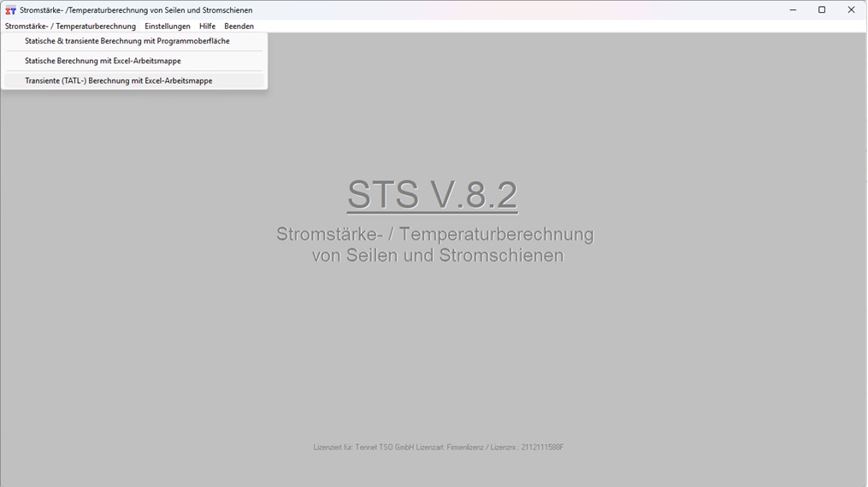Select Transiente (TATL-) Berechnung mit Excel-Arbeitsmappe
868x487 pixels.
134,80
